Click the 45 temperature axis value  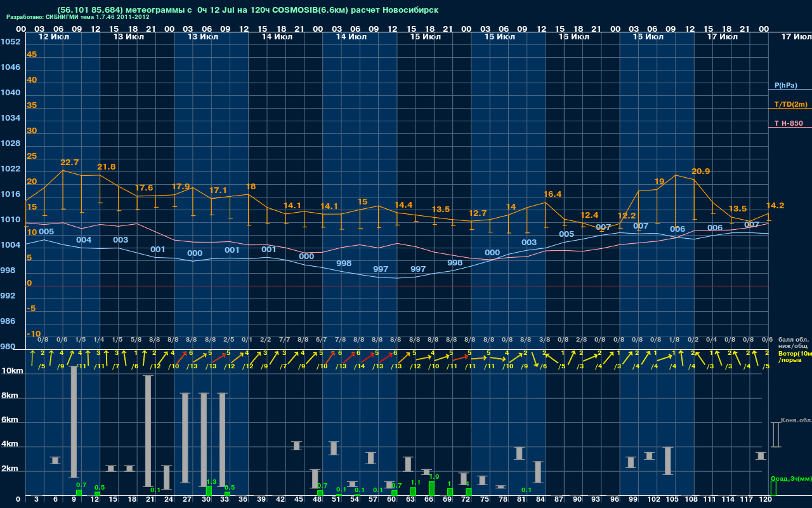click(32, 55)
